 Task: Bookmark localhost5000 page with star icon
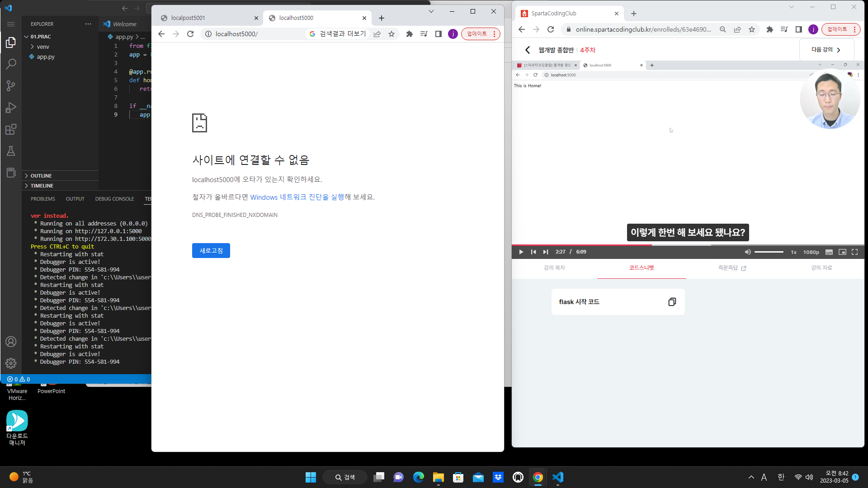coord(392,34)
